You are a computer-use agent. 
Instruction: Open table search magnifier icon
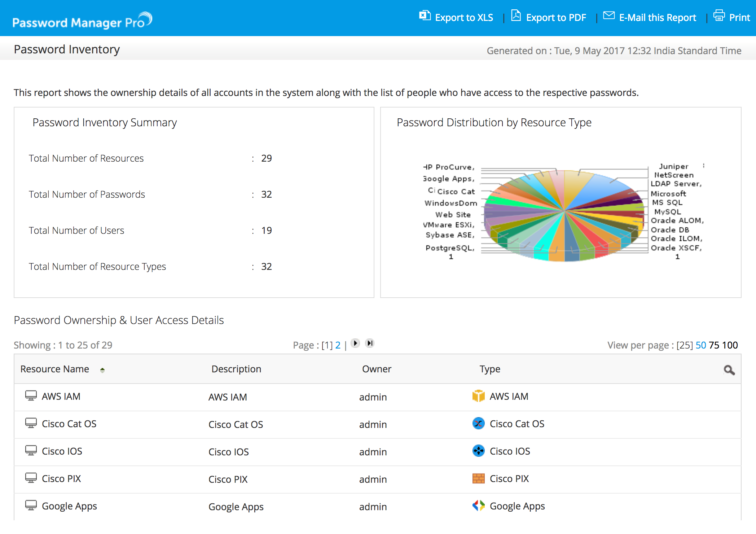729,370
